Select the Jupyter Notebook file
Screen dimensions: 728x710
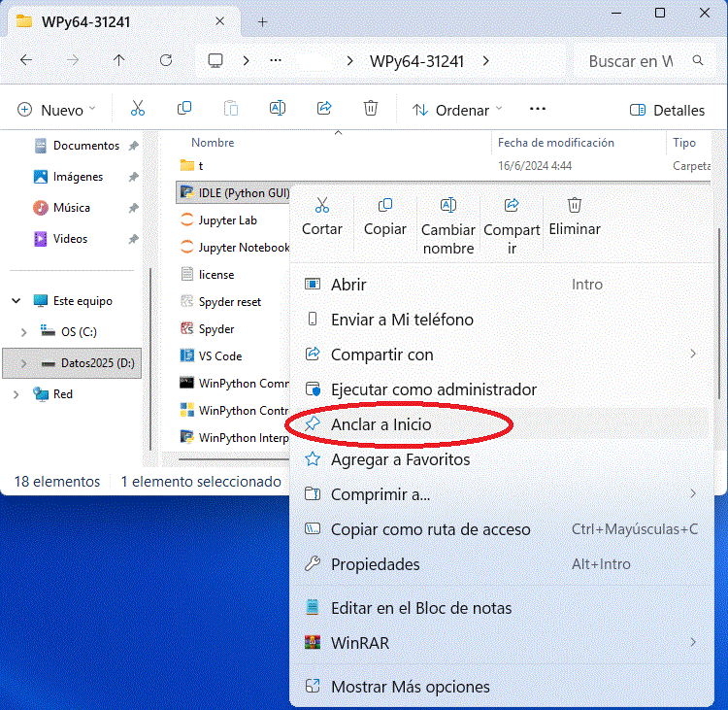235,248
